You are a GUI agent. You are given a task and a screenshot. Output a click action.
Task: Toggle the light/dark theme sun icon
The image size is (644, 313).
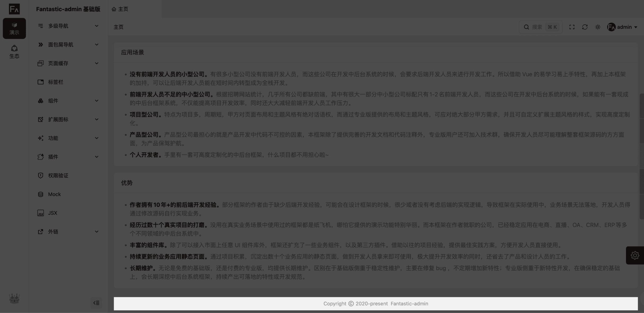click(598, 27)
